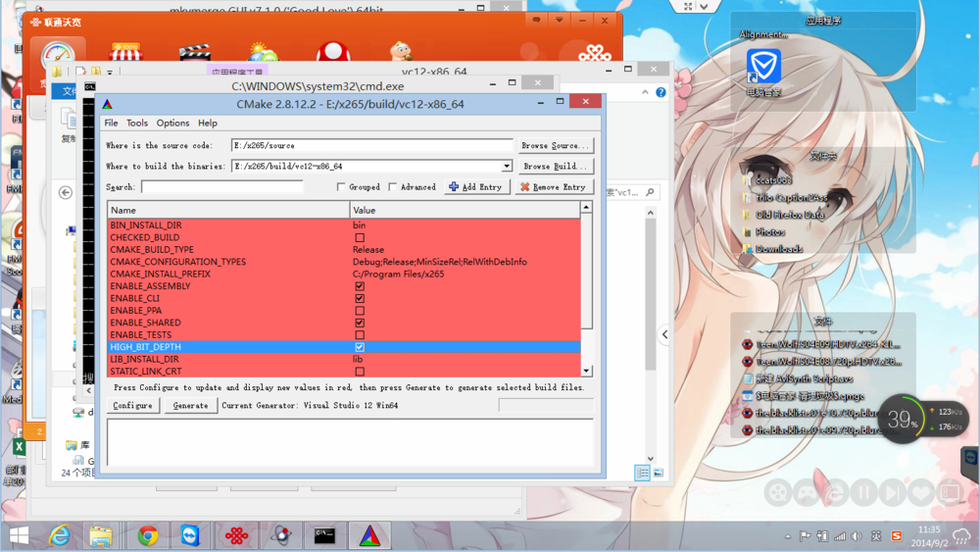The height and width of the screenshot is (552, 980).
Task: Open the red knot app on taskbar
Action: pos(236,535)
